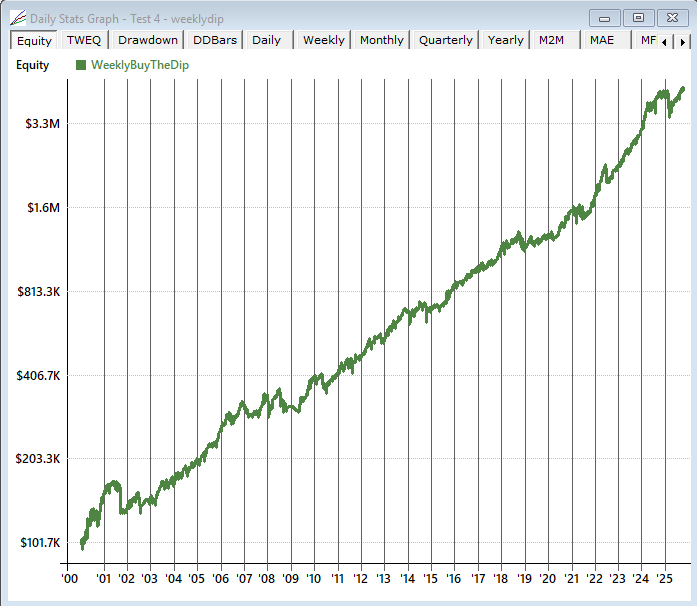Viewport: 697px width, 606px height.
Task: Switch to the Quarterly tab
Action: [446, 40]
